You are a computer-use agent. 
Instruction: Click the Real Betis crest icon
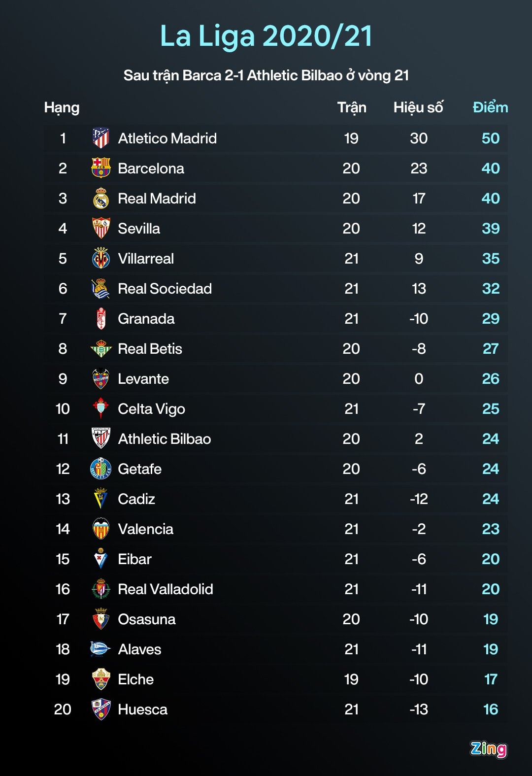click(101, 349)
